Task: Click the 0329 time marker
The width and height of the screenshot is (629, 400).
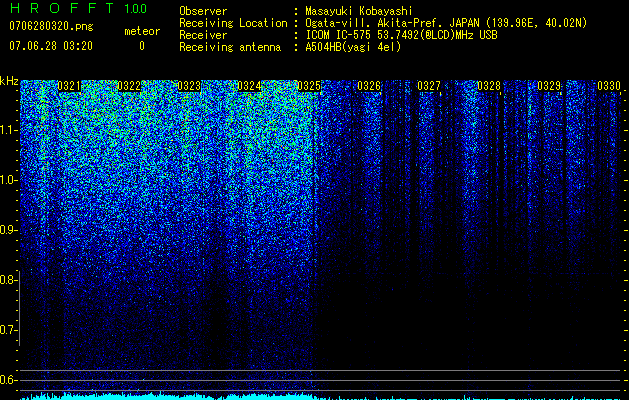Action: click(x=549, y=86)
